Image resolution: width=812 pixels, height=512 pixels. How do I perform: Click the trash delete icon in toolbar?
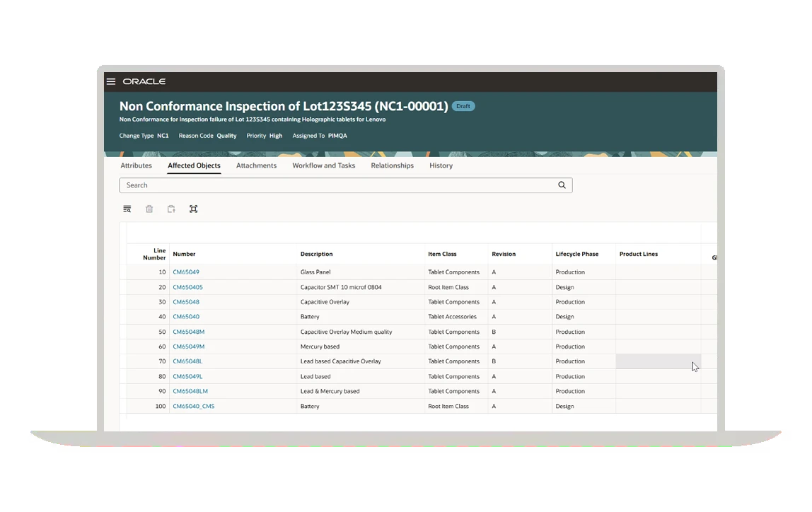[x=149, y=209]
